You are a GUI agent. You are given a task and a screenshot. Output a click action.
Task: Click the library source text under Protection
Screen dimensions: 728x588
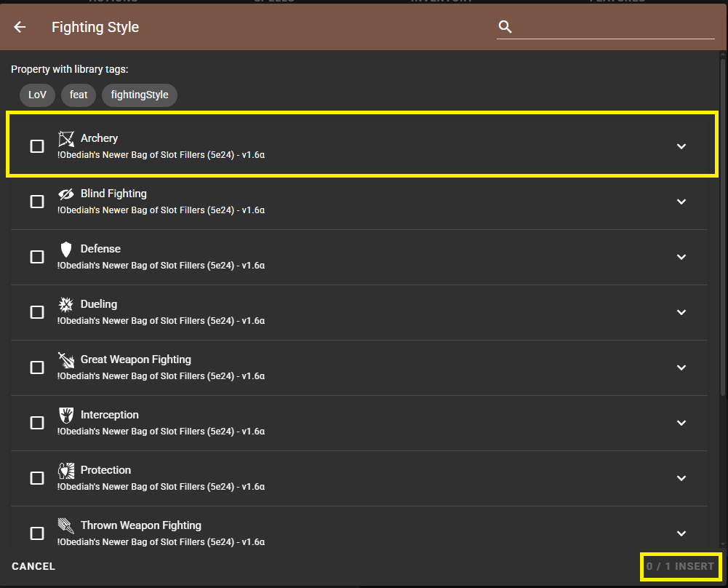tap(161, 486)
